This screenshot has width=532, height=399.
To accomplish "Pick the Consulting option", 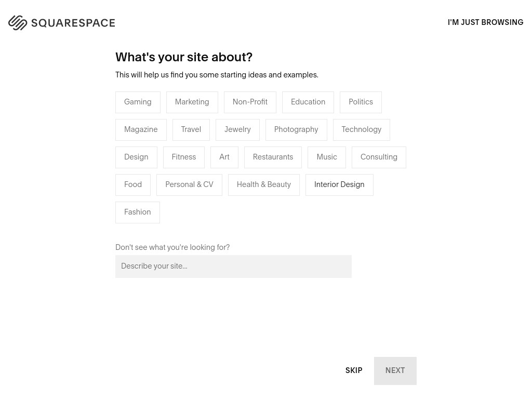I will (x=379, y=157).
